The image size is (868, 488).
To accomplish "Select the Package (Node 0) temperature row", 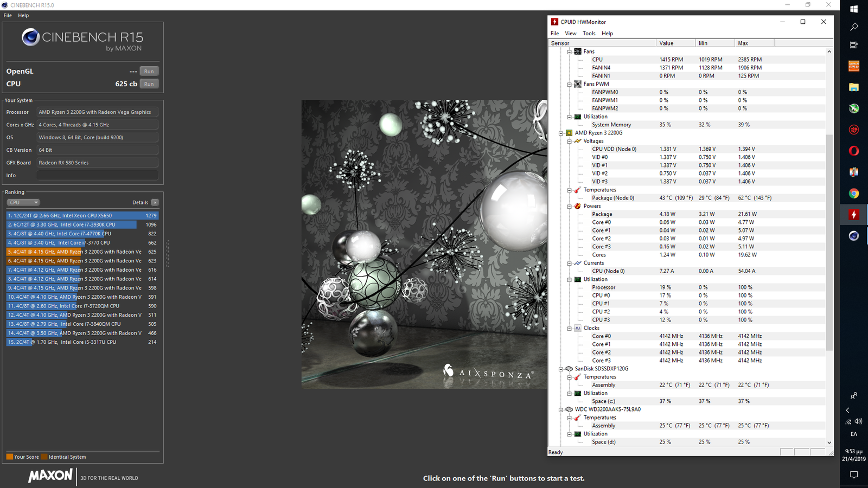I will pos(688,198).
